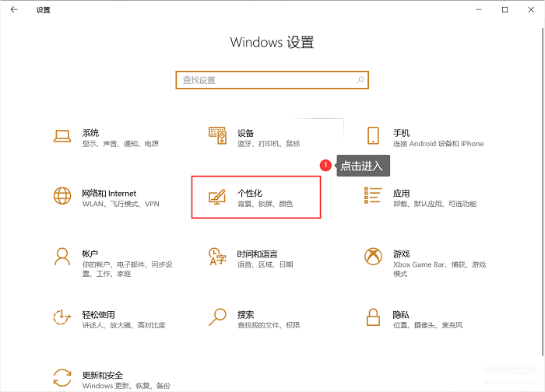Select the 网络和 Internet title
The height and width of the screenshot is (392, 545).
109,193
